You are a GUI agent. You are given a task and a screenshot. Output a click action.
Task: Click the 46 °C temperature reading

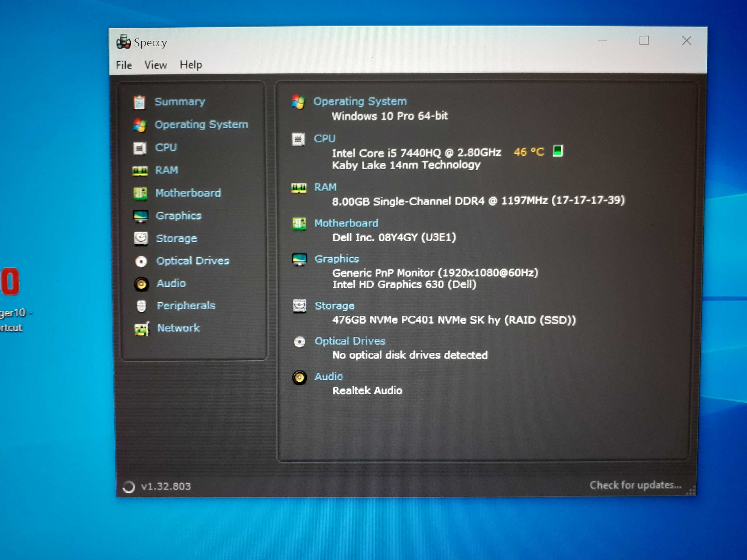(529, 152)
